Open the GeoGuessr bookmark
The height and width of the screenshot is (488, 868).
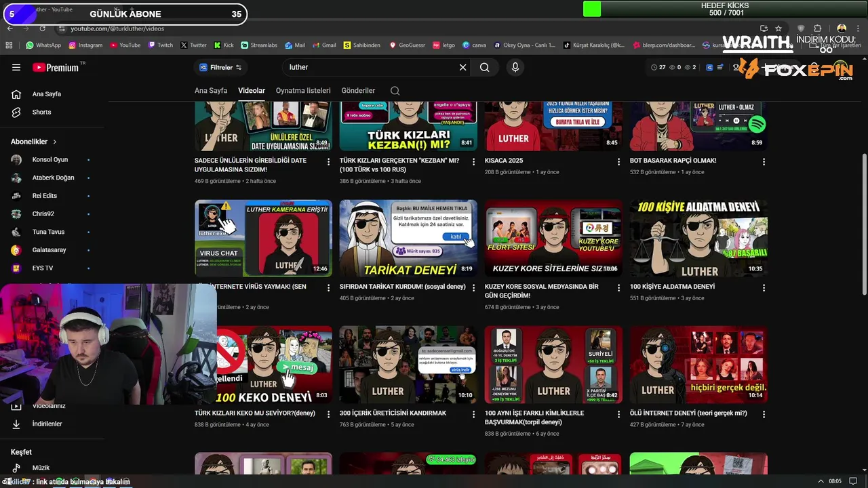(407, 45)
